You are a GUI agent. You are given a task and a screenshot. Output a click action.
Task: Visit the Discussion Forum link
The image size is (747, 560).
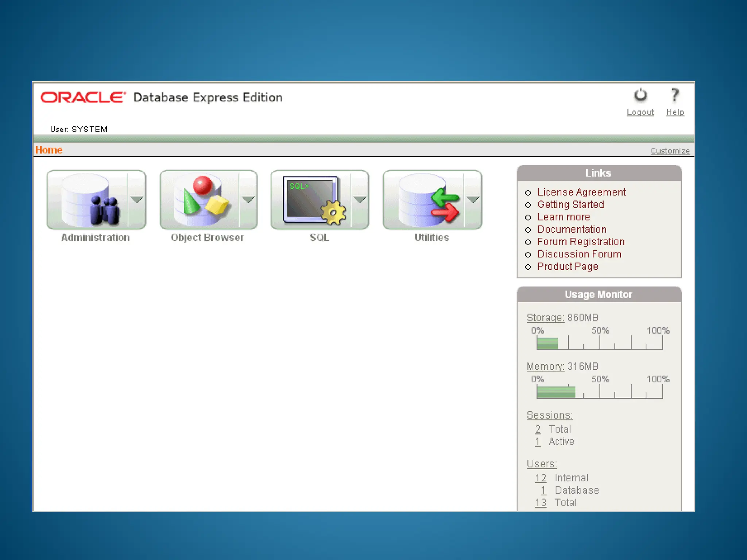(579, 254)
